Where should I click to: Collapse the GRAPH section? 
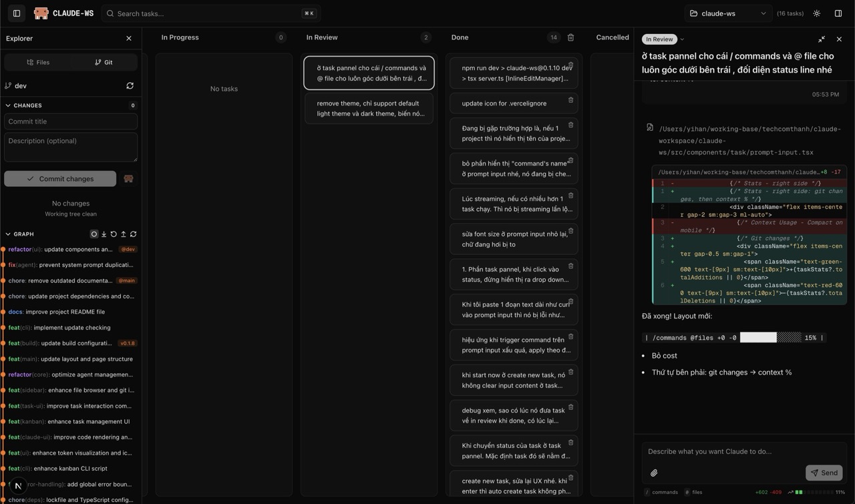(x=8, y=234)
